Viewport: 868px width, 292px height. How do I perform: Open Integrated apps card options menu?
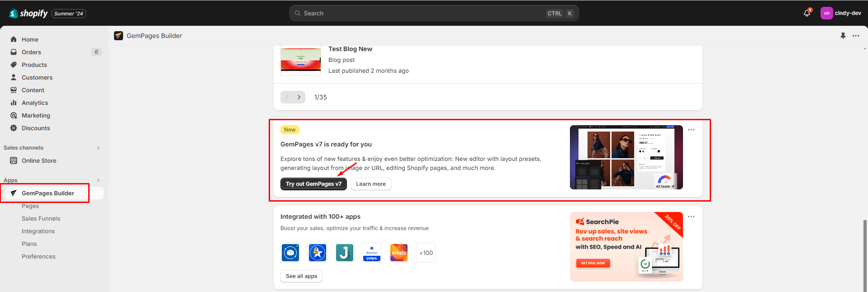click(691, 217)
